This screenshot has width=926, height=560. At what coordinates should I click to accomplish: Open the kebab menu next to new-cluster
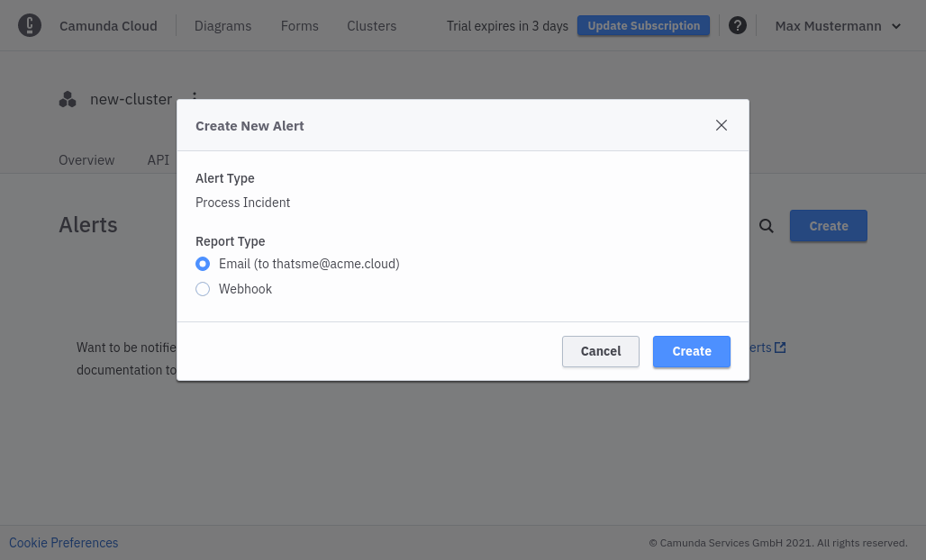(x=195, y=99)
